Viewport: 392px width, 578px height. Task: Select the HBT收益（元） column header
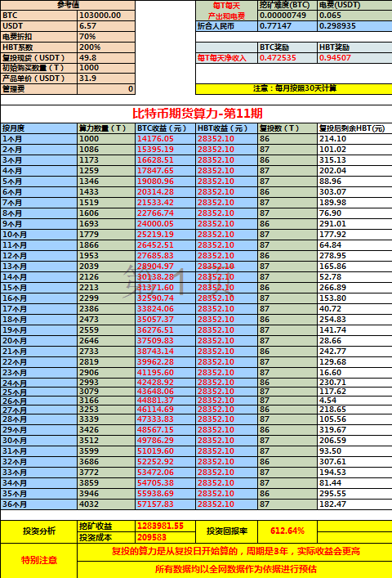pos(226,128)
